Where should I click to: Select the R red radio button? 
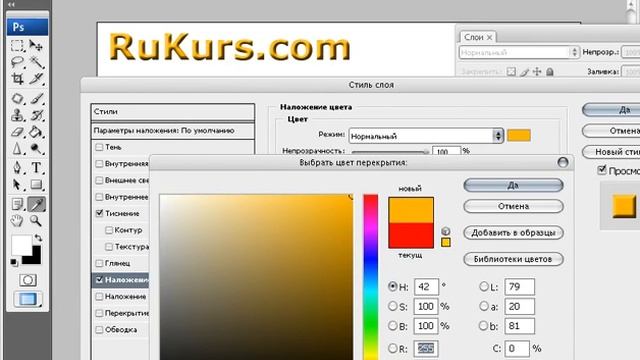393,348
